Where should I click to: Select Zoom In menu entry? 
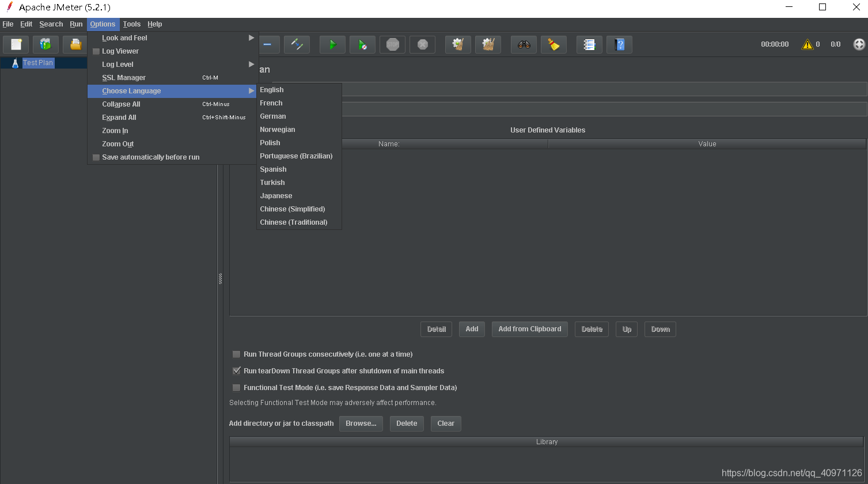[x=172, y=131]
